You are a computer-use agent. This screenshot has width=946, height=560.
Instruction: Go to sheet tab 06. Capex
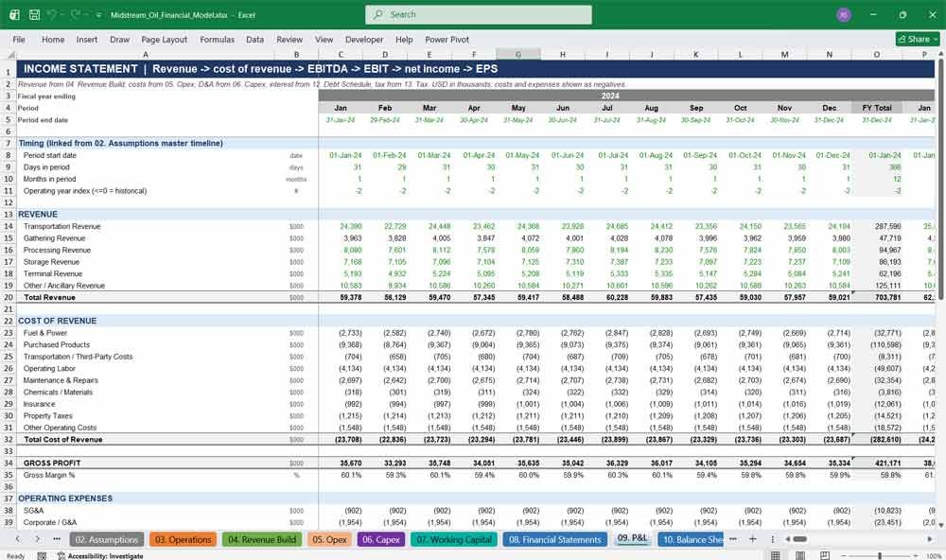click(381, 539)
